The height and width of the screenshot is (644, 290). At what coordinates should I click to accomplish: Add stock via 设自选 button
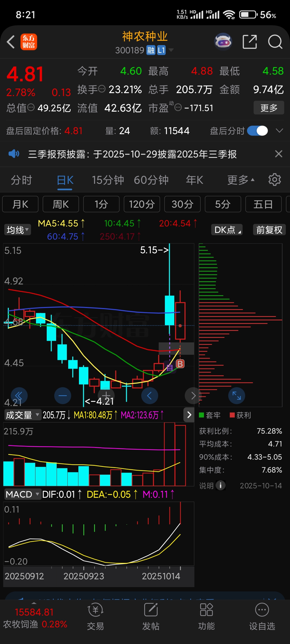coord(262,617)
